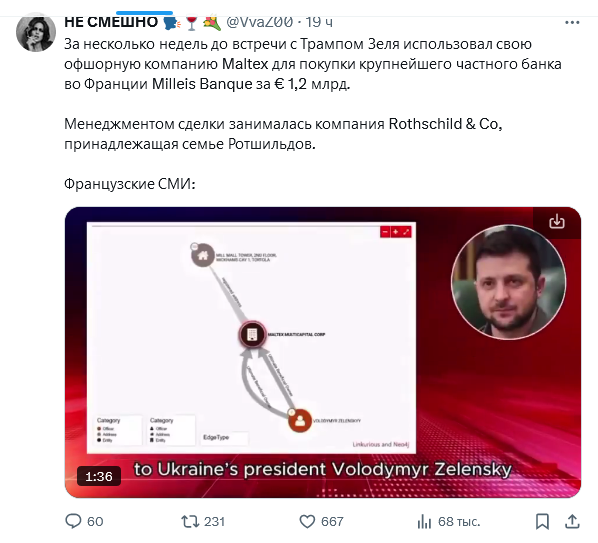
Task: View post analytics bar-chart icon
Action: click(424, 521)
